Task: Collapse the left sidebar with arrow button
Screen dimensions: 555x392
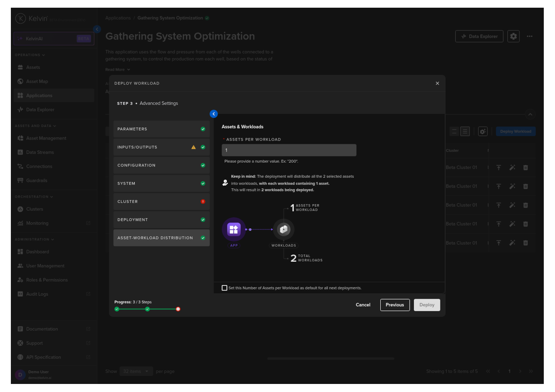Action: tap(97, 29)
